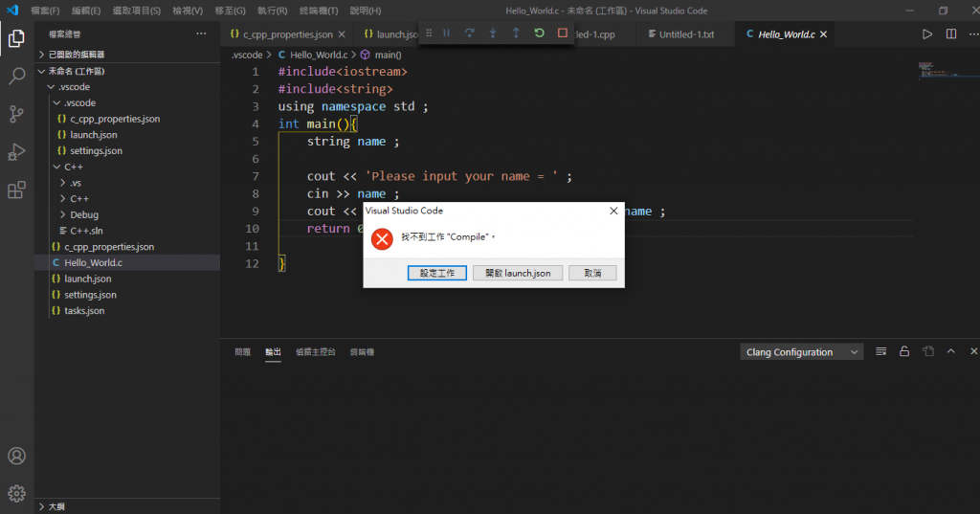980x514 pixels.
Task: Open the Selection menu
Action: tap(136, 11)
